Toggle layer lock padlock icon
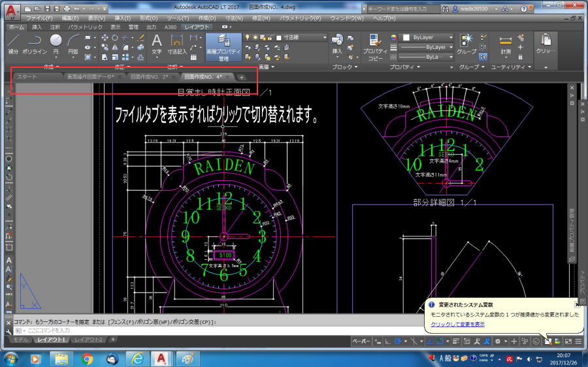 click(x=269, y=37)
